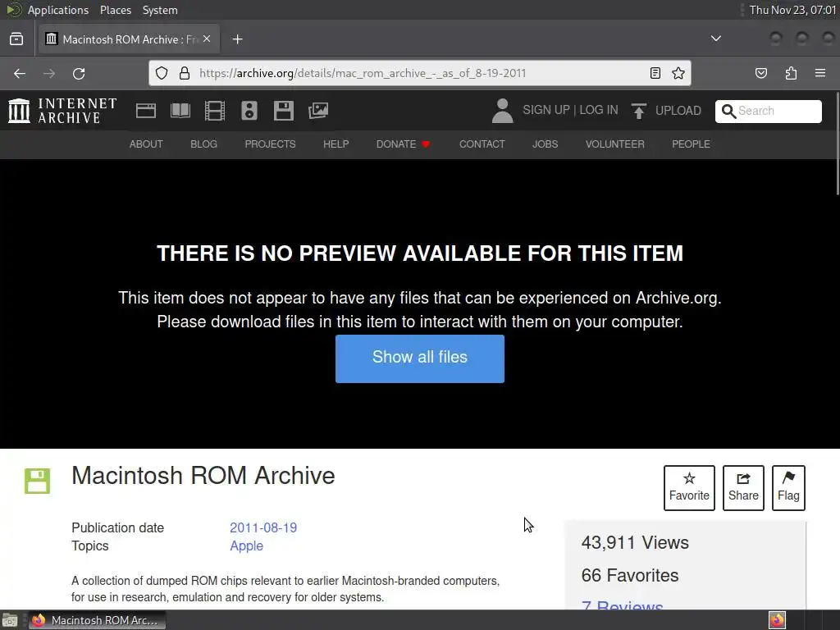Click the 43,911 Views text

pos(635,543)
